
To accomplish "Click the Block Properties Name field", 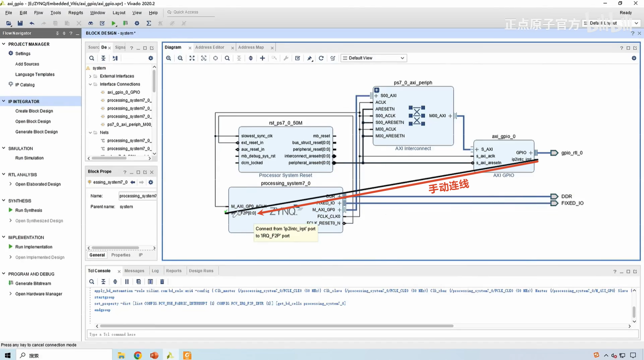I will [x=138, y=196].
